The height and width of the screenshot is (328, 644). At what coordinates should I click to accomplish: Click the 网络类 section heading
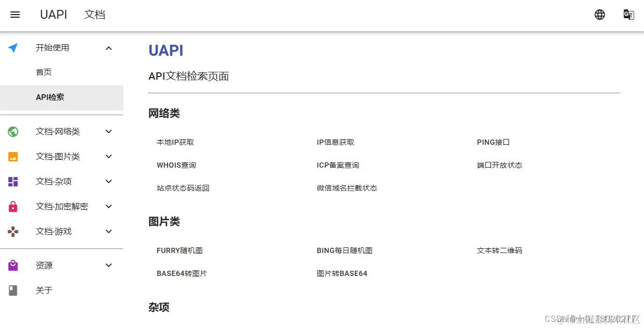164,113
